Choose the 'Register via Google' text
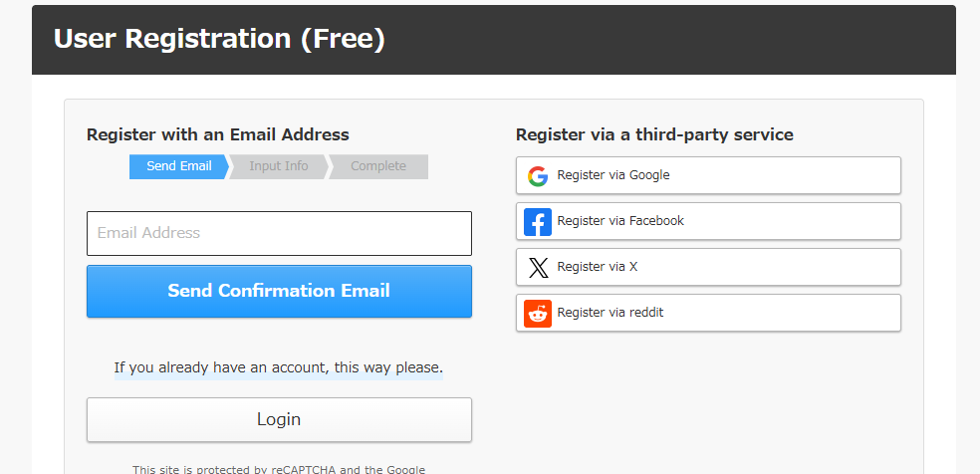This screenshot has height=474, width=980. coord(613,175)
